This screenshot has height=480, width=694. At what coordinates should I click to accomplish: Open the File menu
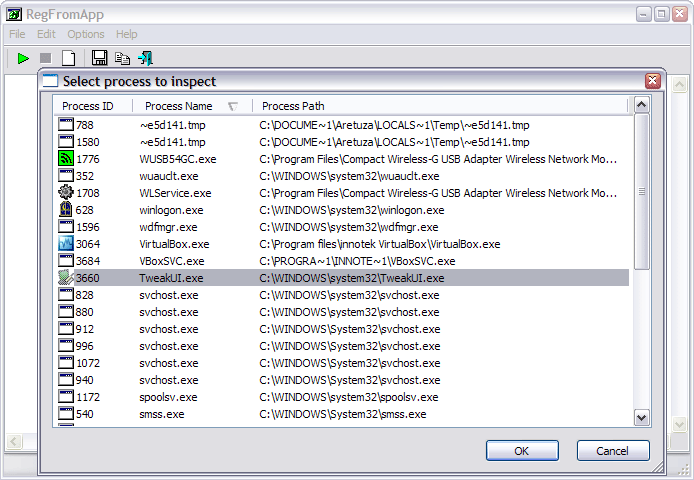[x=17, y=34]
